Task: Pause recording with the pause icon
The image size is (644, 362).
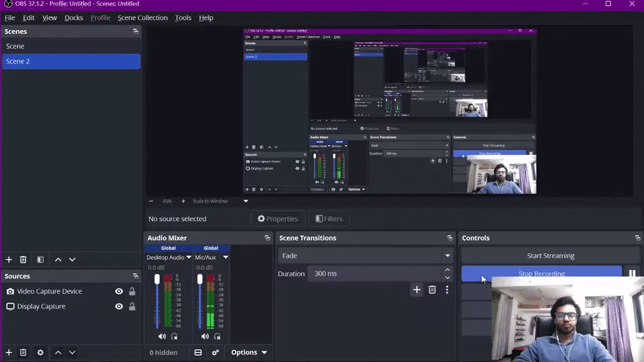Action: pyautogui.click(x=632, y=273)
